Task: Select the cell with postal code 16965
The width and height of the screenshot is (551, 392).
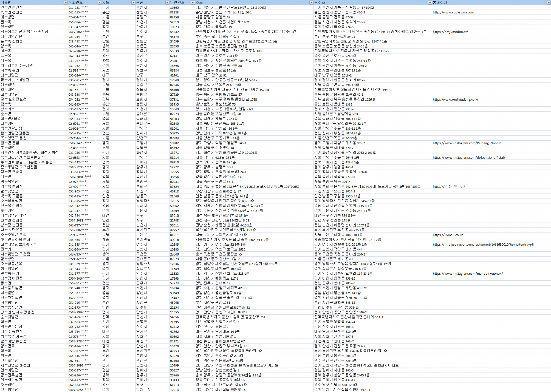Action: click(x=174, y=8)
